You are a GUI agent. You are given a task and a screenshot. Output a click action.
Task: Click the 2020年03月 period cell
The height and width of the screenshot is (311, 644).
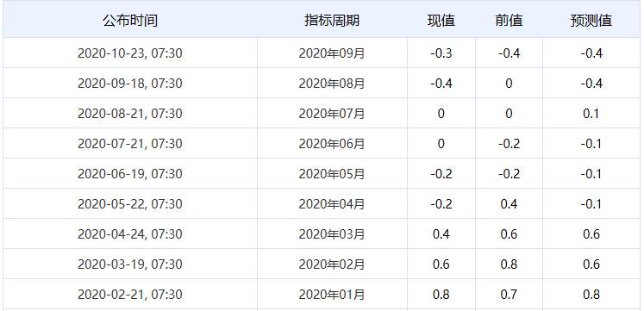[x=332, y=233]
